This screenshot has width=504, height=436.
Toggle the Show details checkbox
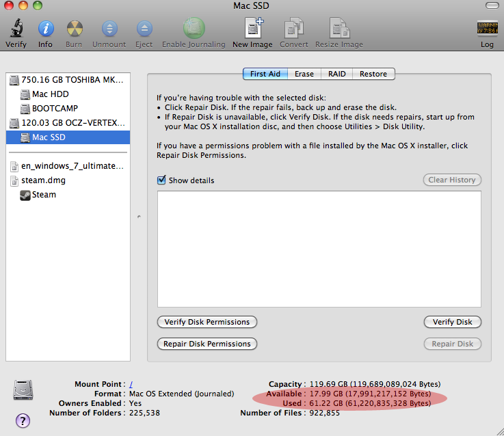tap(161, 180)
